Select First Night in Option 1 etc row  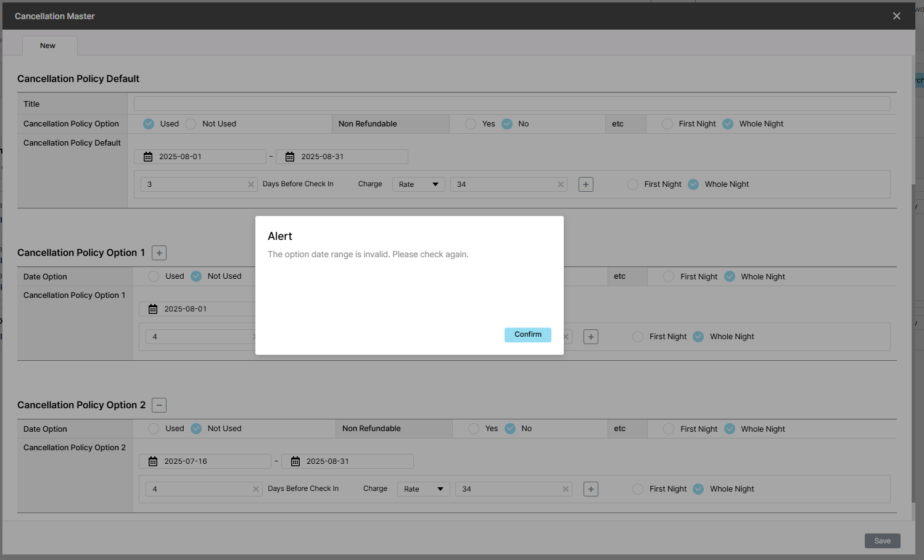(669, 276)
